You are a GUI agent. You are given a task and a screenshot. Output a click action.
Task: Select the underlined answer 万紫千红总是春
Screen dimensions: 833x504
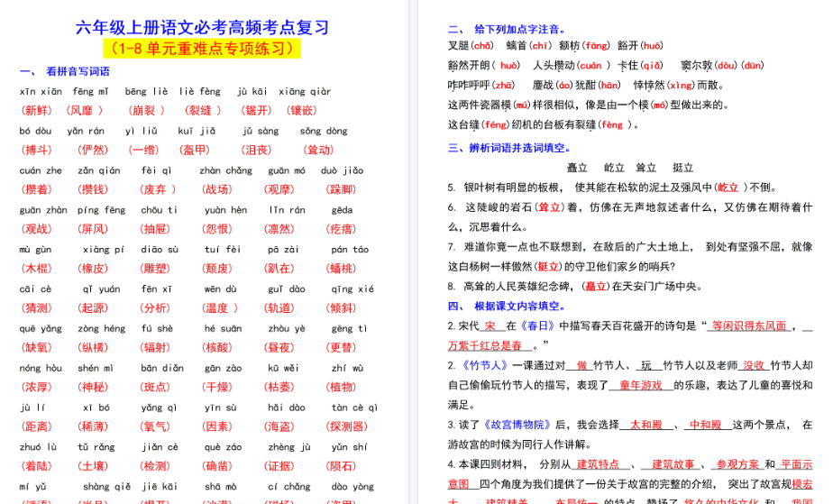point(485,345)
